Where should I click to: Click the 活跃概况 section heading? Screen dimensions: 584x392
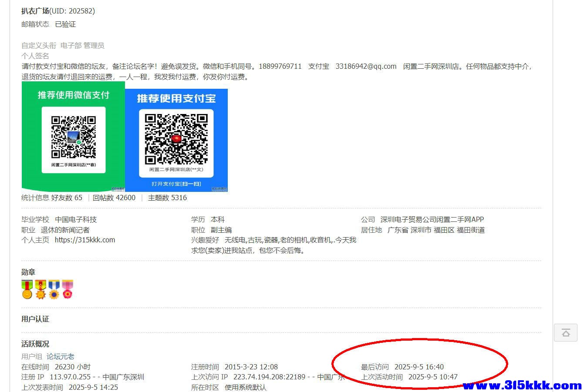[35, 344]
